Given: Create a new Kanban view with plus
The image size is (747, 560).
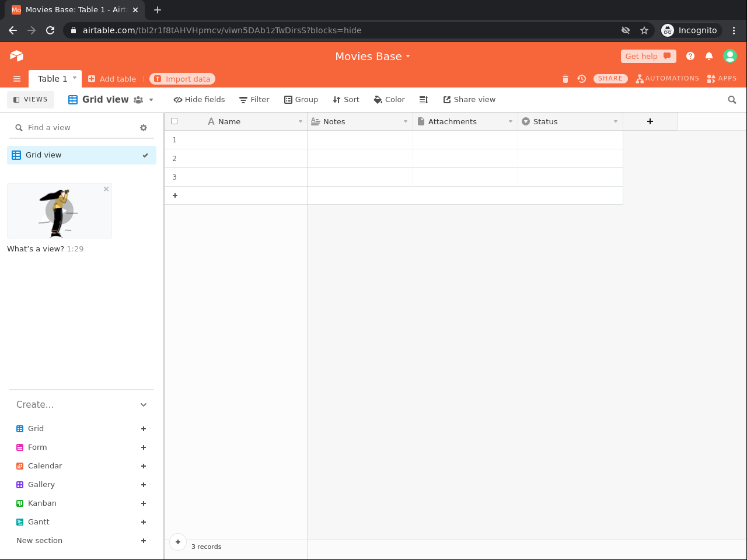Looking at the screenshot, I should pyautogui.click(x=144, y=503).
